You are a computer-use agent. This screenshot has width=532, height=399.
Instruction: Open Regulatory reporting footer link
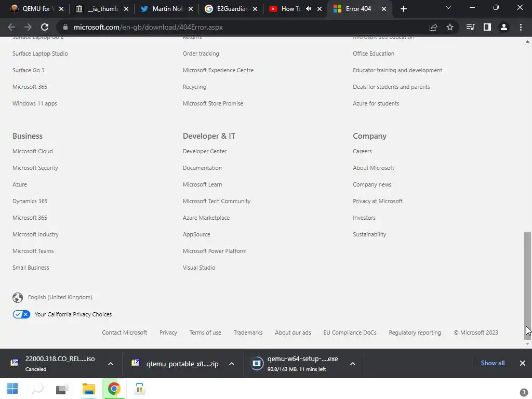click(x=415, y=333)
